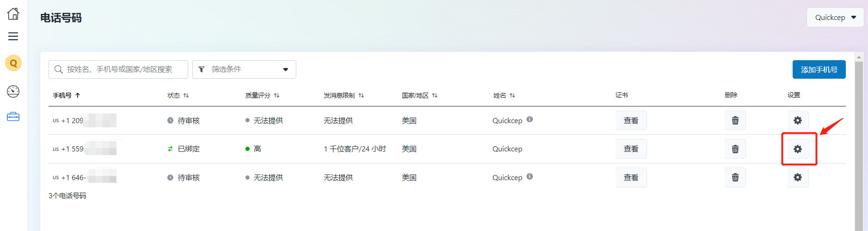
Task: Focus the phone number search field
Action: [x=118, y=69]
